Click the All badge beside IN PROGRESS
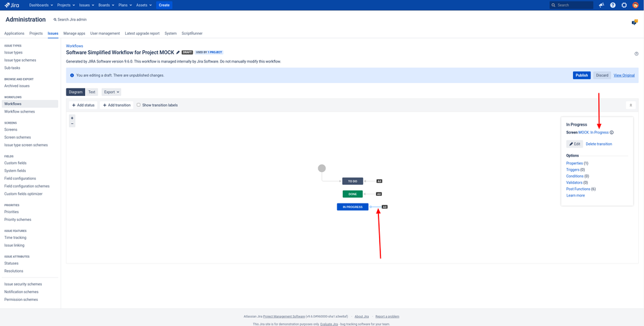 [x=384, y=207]
